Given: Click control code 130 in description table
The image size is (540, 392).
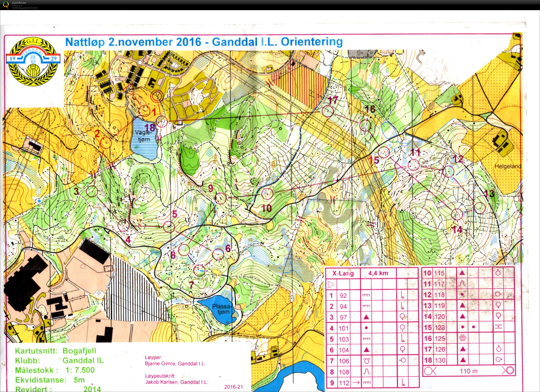Looking at the screenshot, I should [440, 360].
